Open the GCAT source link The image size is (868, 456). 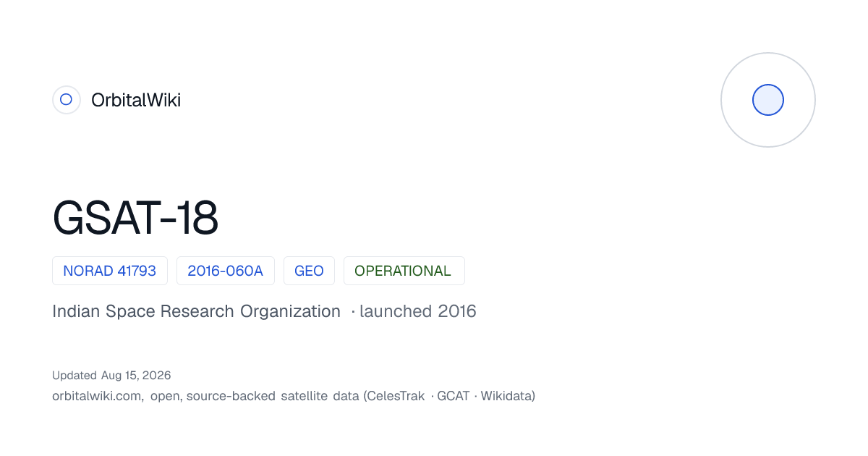pyautogui.click(x=453, y=396)
